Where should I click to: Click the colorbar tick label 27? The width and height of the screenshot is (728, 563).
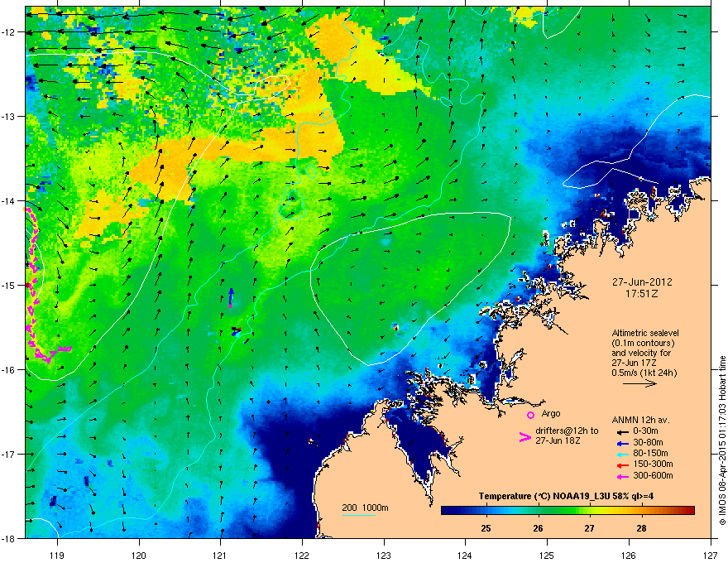(x=589, y=528)
